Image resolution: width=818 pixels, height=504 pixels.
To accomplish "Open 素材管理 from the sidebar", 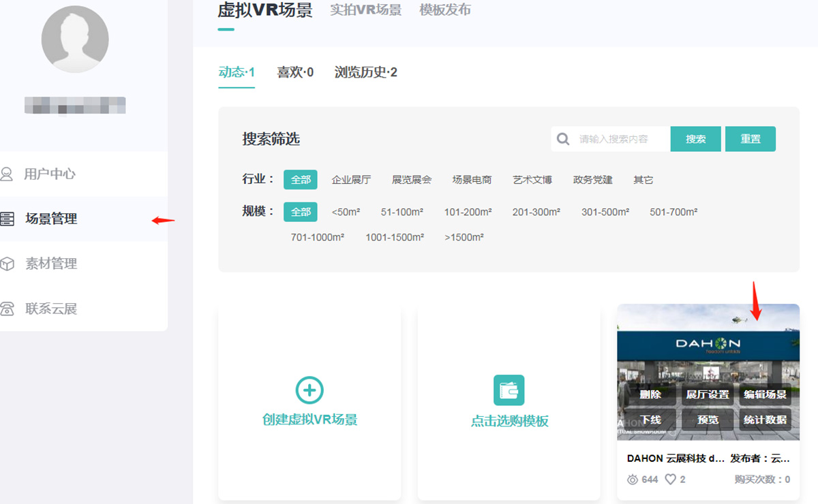I will [x=8, y=264].
